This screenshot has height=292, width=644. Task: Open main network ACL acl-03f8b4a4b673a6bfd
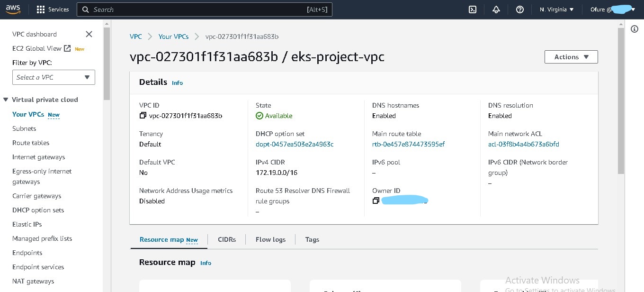click(x=524, y=144)
